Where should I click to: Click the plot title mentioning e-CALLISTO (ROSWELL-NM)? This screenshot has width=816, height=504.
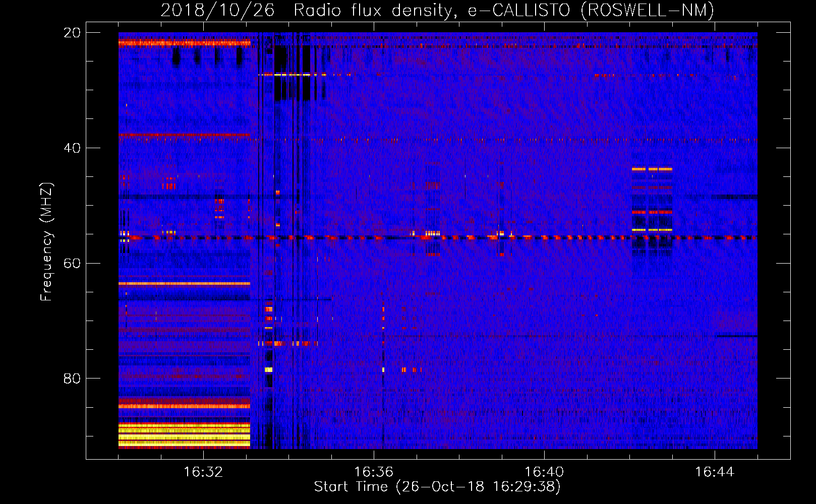pyautogui.click(x=437, y=11)
